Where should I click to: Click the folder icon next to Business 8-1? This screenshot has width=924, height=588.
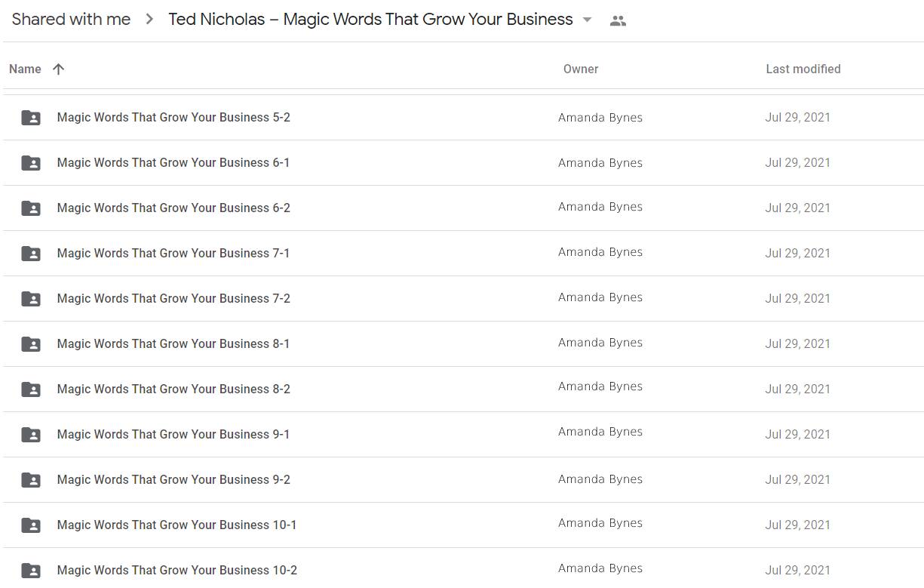point(30,343)
